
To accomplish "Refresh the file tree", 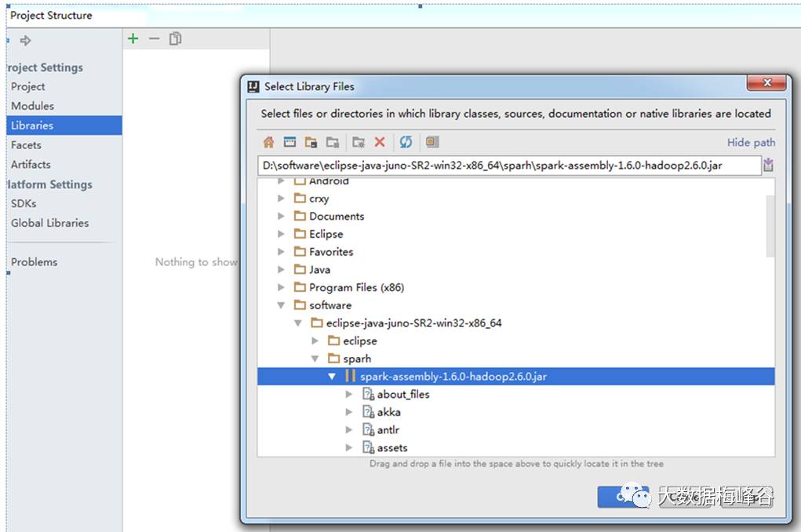I will [406, 142].
